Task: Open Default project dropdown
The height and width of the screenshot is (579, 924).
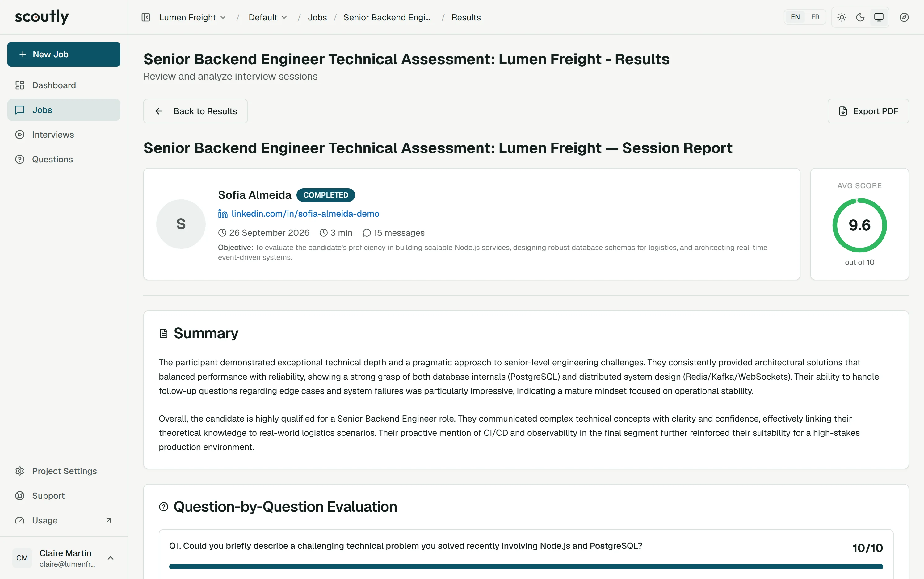Action: point(268,17)
